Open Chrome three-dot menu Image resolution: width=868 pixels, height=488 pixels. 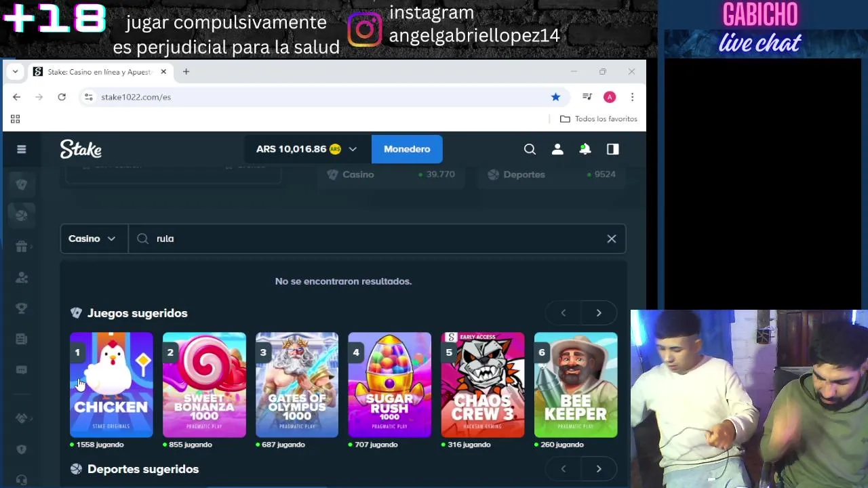pos(632,97)
